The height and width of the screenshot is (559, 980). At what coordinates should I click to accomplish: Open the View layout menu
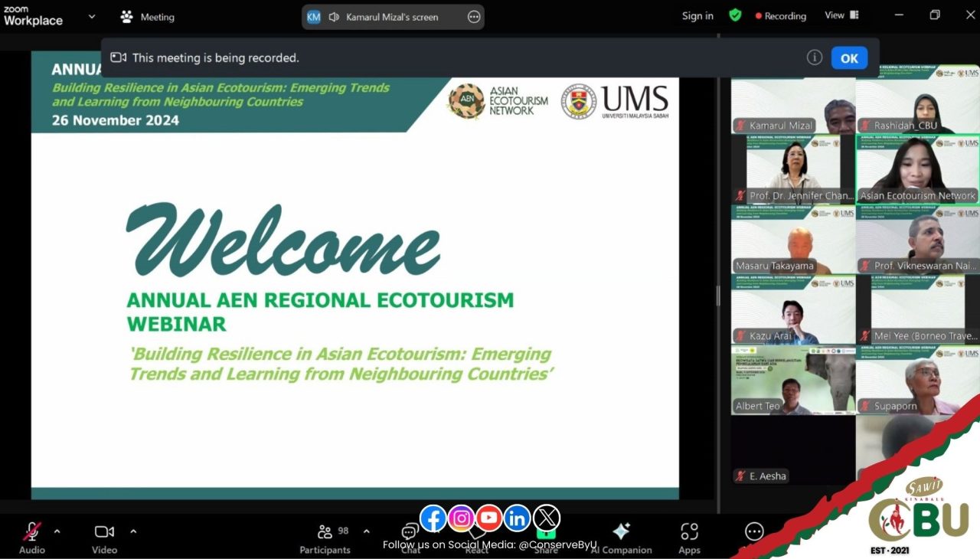841,15
